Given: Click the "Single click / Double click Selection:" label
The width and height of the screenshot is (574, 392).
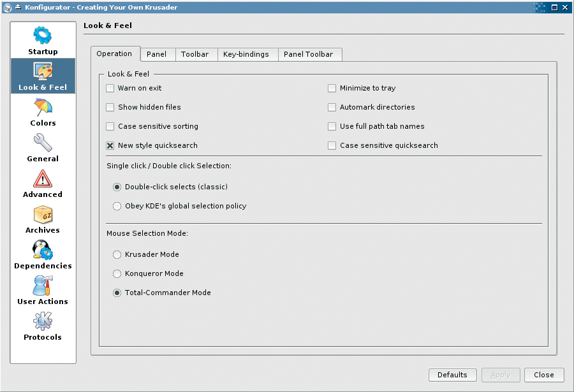Looking at the screenshot, I should click(x=169, y=166).
